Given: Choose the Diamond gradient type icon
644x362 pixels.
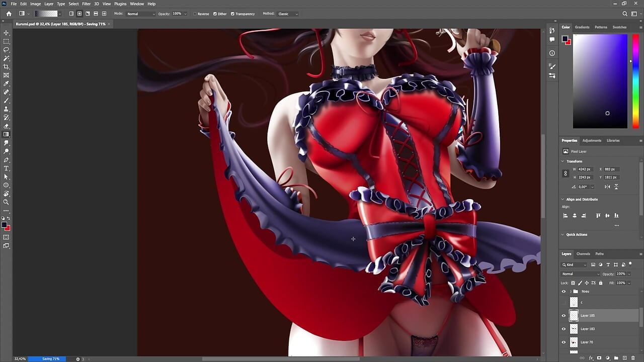Looking at the screenshot, I should click(104, 14).
